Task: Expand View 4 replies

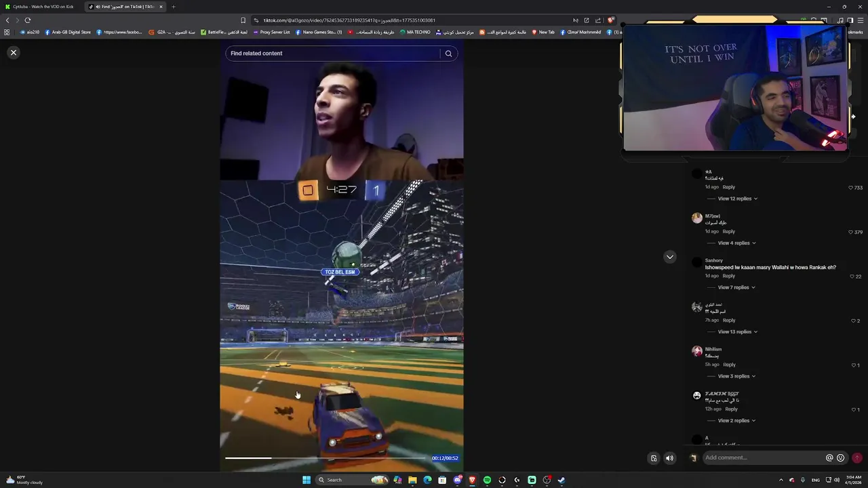Action: pyautogui.click(x=736, y=243)
